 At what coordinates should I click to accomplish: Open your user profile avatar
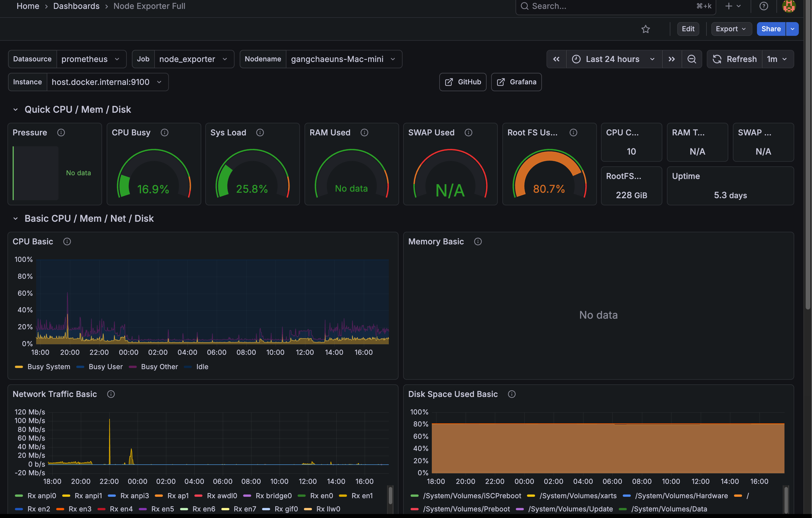tap(789, 6)
